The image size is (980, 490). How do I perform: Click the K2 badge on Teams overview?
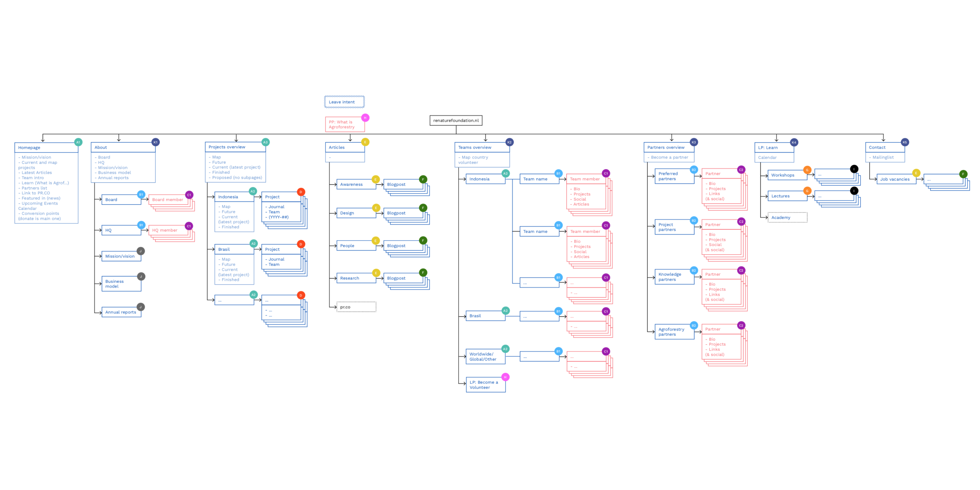coord(509,142)
